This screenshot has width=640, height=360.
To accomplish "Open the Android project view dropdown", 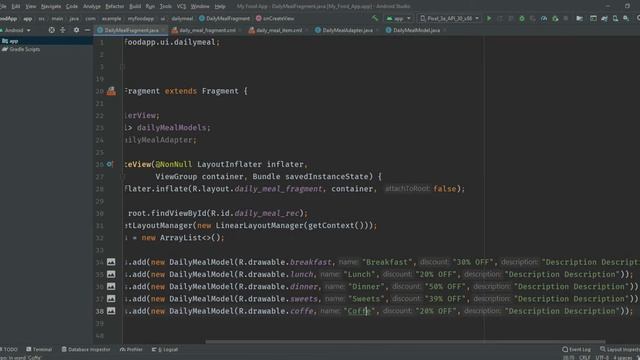I will [x=16, y=30].
